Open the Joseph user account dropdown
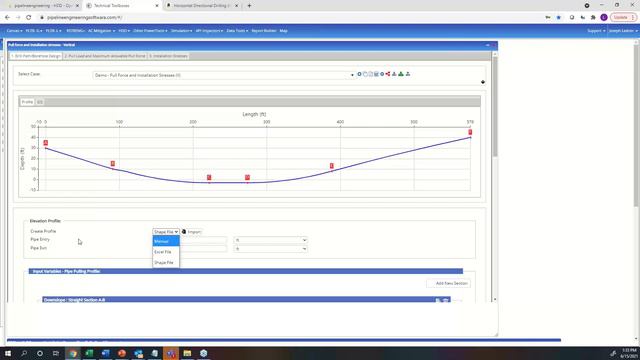 (x=623, y=31)
